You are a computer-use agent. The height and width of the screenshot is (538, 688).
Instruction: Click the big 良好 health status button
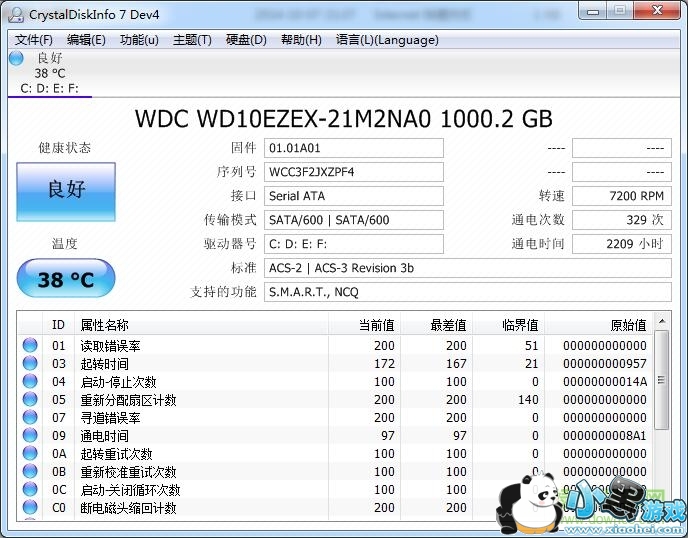66,192
